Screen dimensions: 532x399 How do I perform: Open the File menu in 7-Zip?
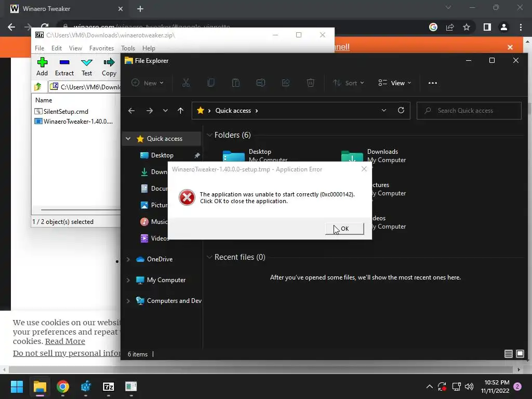pos(39,48)
